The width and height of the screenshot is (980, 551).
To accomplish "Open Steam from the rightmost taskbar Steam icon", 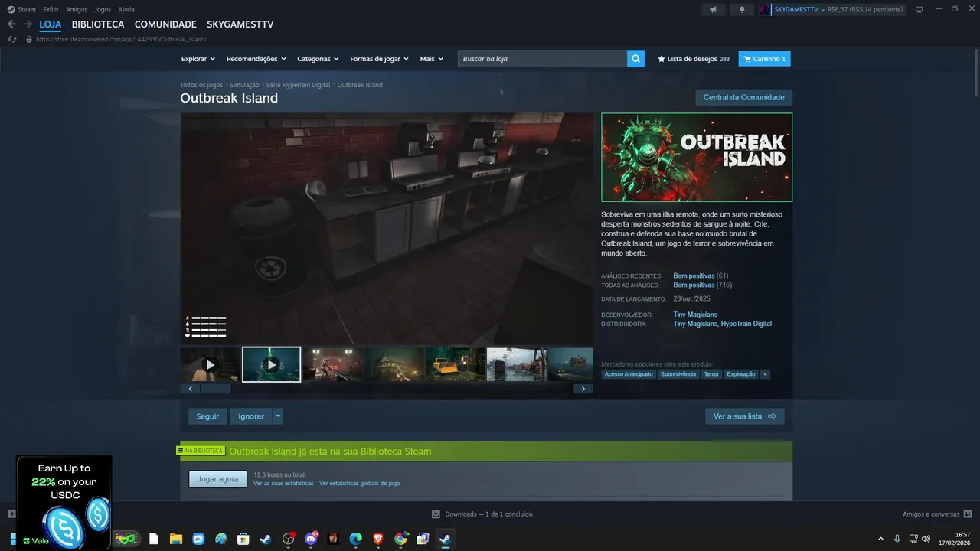I will (x=445, y=539).
